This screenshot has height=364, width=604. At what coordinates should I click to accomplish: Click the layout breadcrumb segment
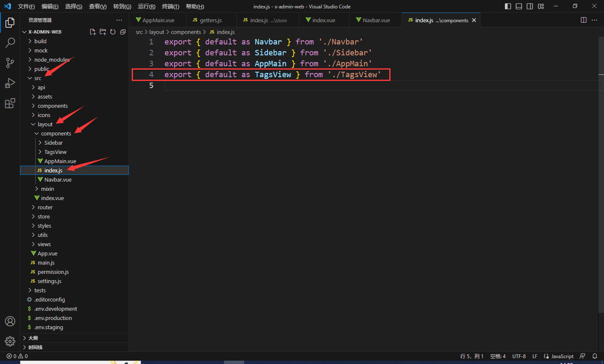(156, 32)
